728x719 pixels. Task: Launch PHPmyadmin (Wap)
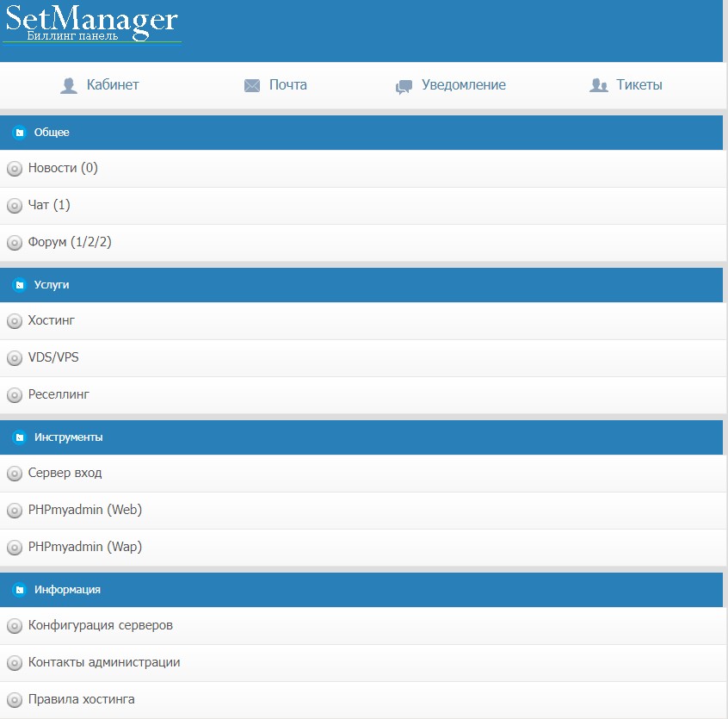(84, 547)
